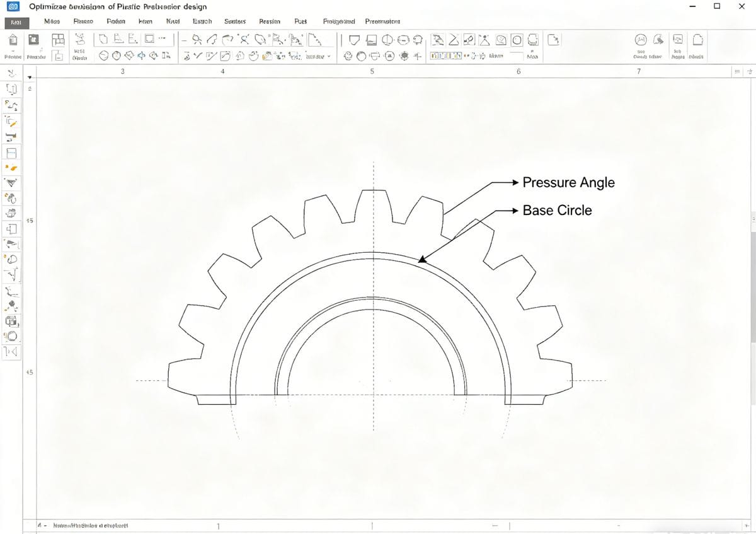
Task: Select the Line sketch tool
Action: [183, 40]
